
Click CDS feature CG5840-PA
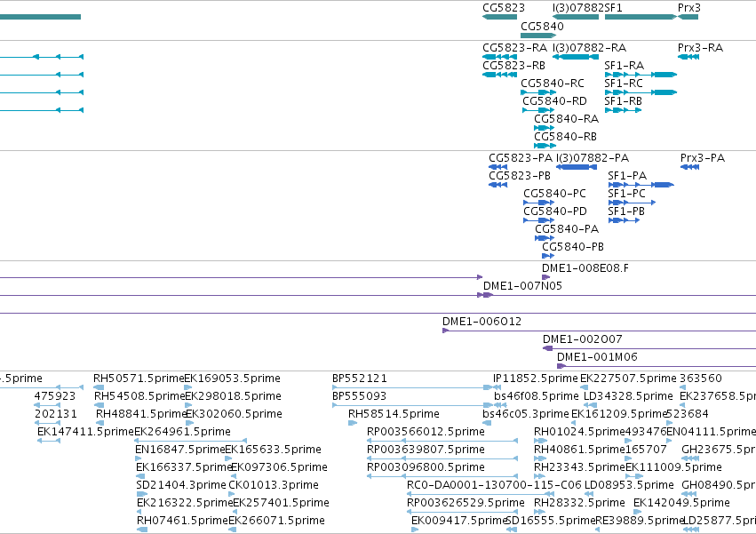coord(545,238)
